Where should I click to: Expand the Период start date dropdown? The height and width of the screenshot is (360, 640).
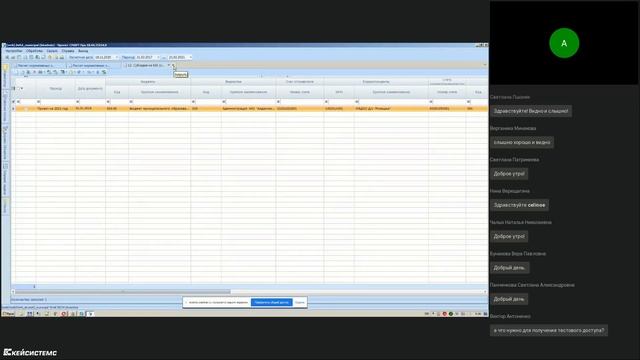pos(158,57)
